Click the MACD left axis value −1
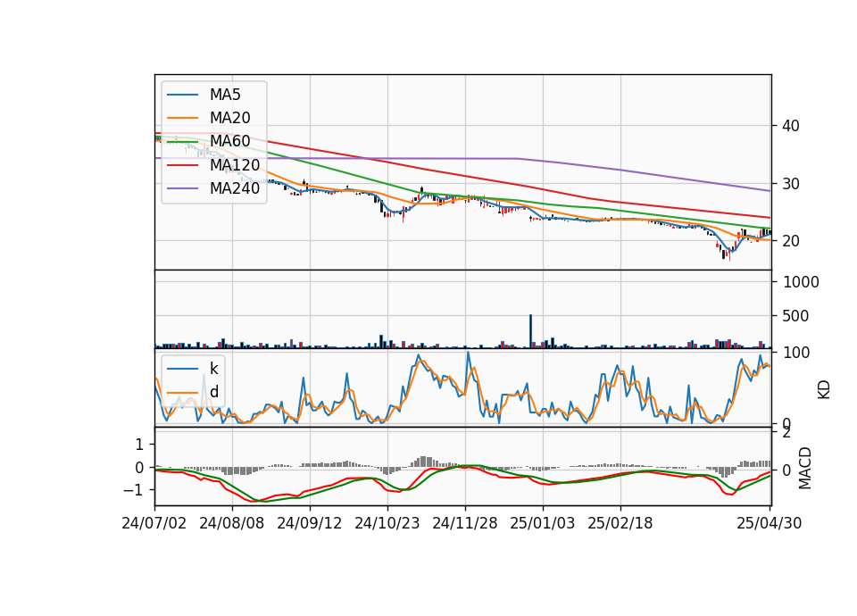 [135, 490]
